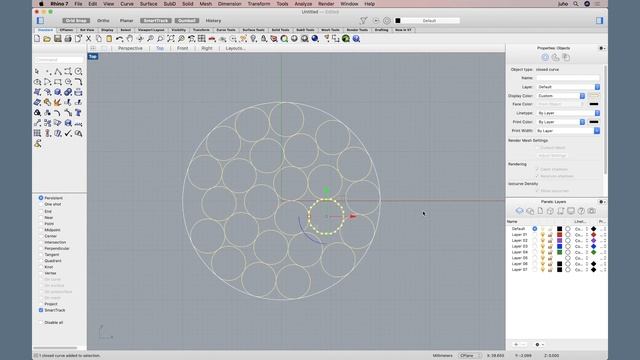Image resolution: width=640 pixels, height=360 pixels.
Task: Click the red car icon
Action: (x=212, y=39)
